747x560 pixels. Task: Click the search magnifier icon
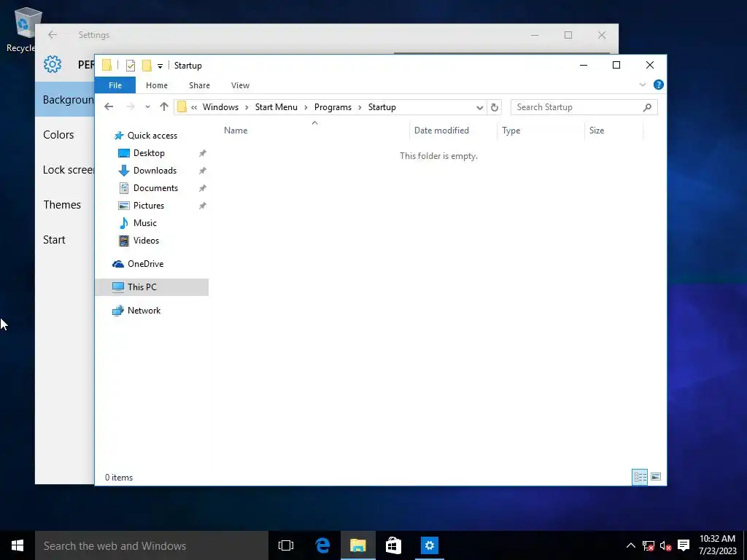tap(647, 107)
